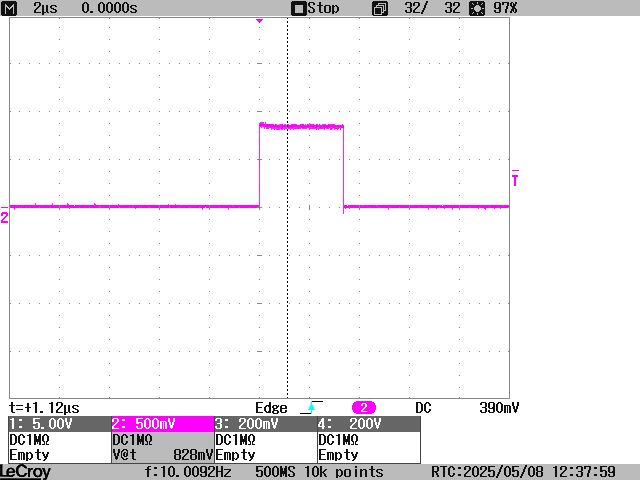Click the acquisition count stack icon
This screenshot has height=480, width=640.
tap(379, 8)
